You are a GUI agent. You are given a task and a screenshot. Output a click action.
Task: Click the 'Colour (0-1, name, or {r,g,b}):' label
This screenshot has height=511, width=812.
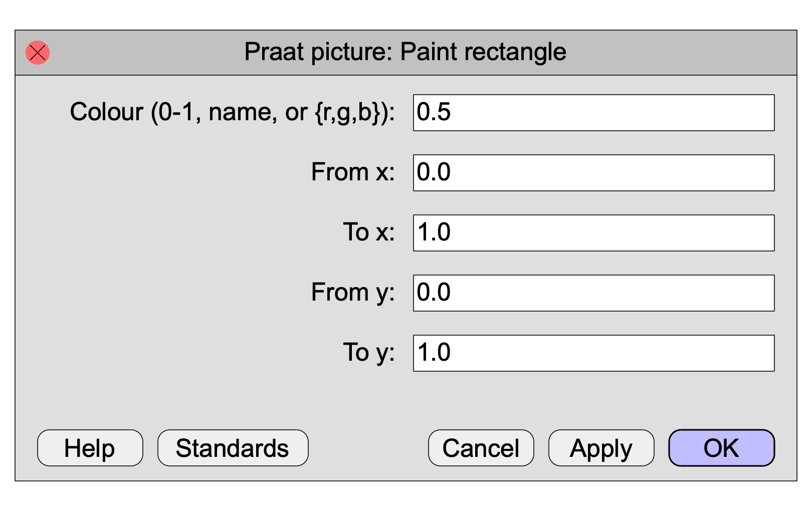(233, 112)
